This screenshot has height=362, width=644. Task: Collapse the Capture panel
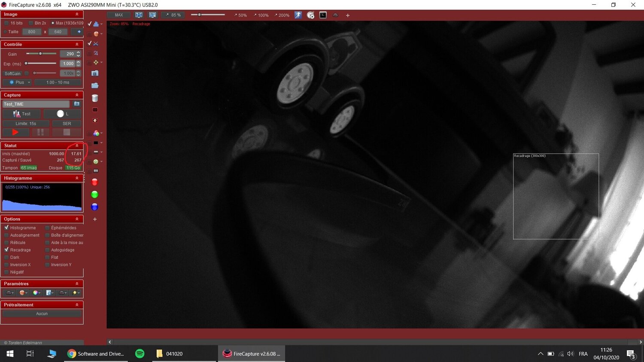pos(77,95)
